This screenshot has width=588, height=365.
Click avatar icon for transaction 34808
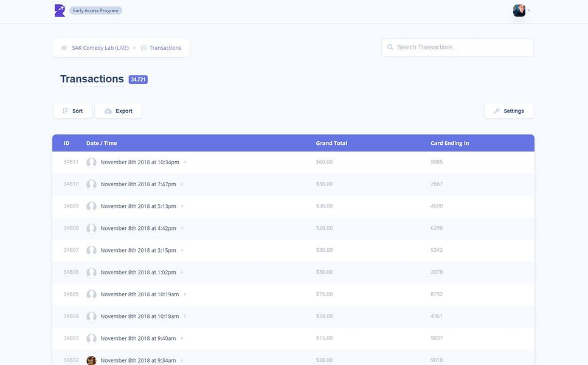click(x=91, y=229)
